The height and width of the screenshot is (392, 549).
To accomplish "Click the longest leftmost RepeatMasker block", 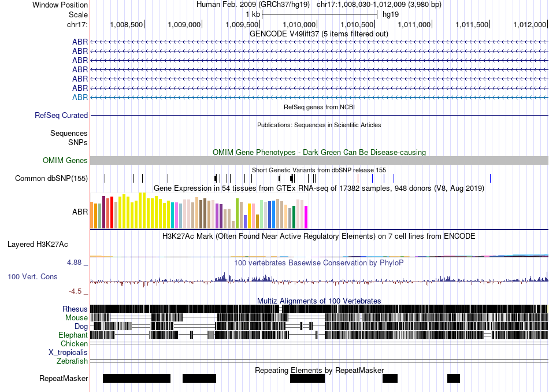I will (136, 378).
